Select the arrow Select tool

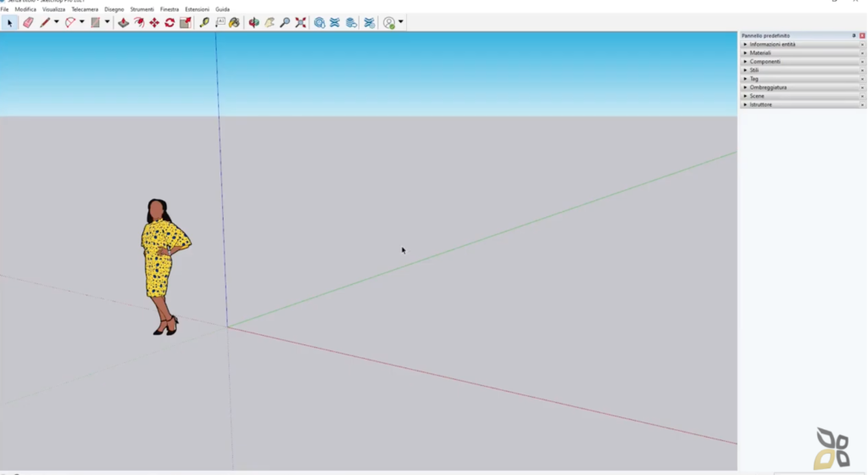9,23
